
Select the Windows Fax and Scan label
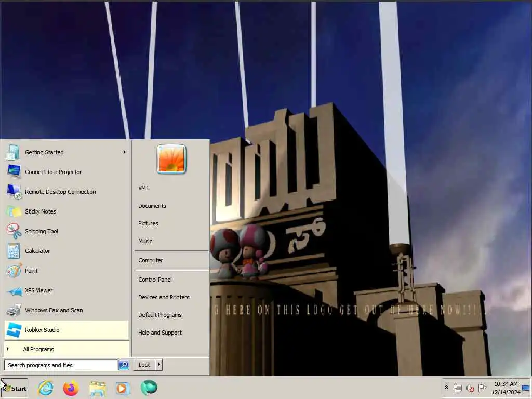coord(54,310)
